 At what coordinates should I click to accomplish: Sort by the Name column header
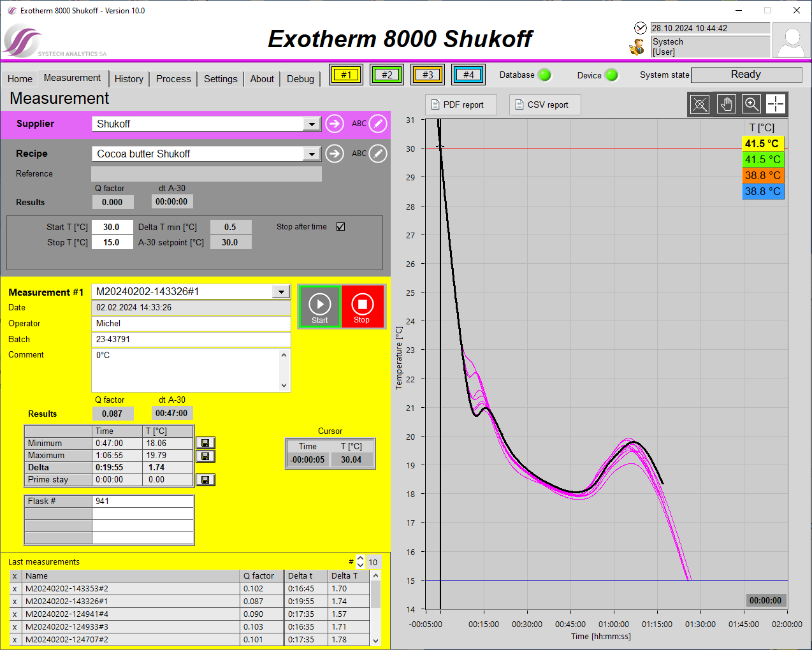[131, 576]
